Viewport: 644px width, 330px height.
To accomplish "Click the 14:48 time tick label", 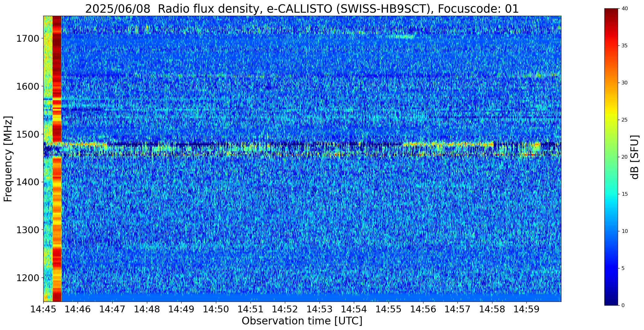I will click(x=147, y=309).
